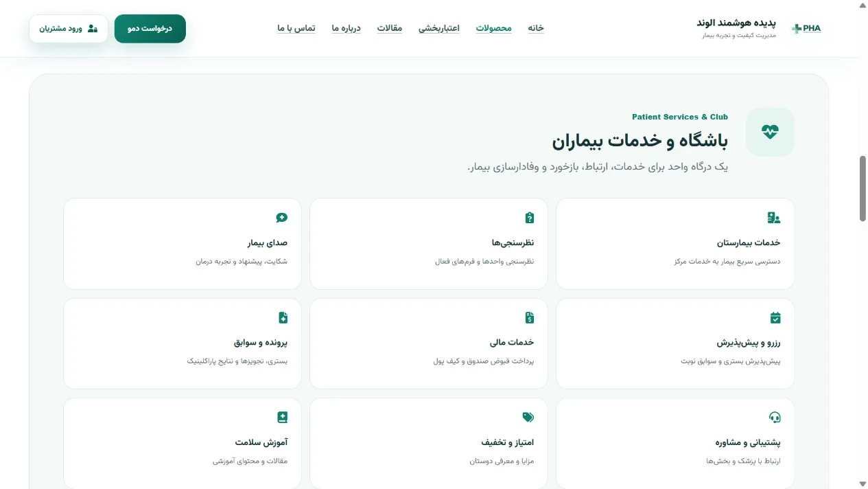868x489 pixels.
Task: Open the مقالات menu item
Action: click(390, 28)
